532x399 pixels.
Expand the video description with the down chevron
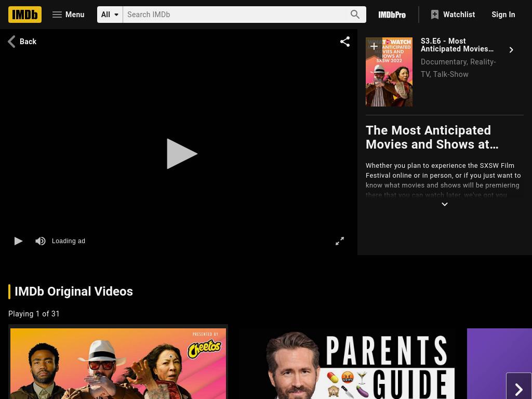pos(445,204)
